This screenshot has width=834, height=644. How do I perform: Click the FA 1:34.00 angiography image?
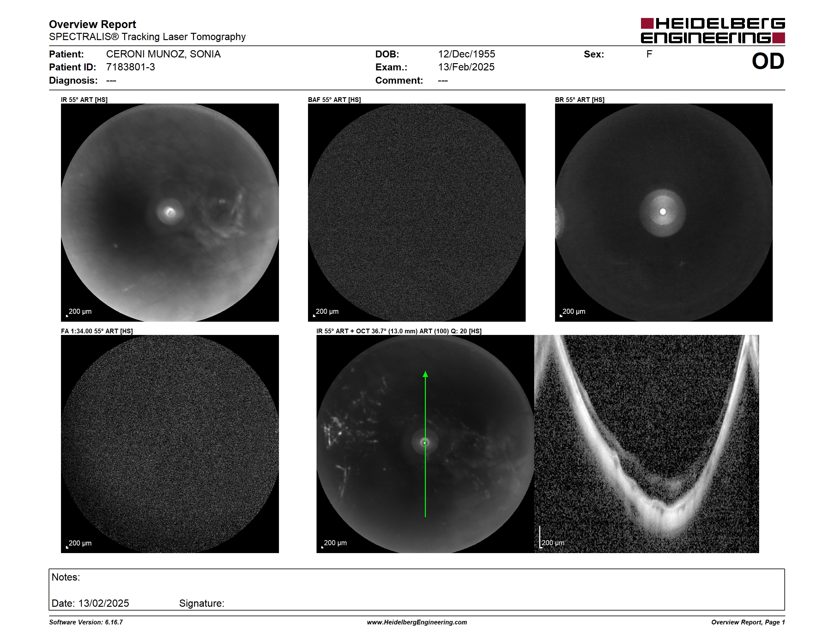point(170,444)
